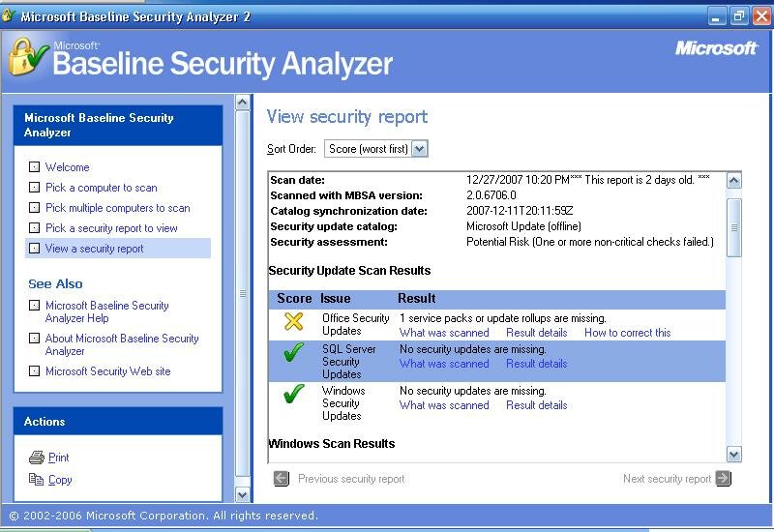Open the Sort Order dropdown arrow

[419, 149]
